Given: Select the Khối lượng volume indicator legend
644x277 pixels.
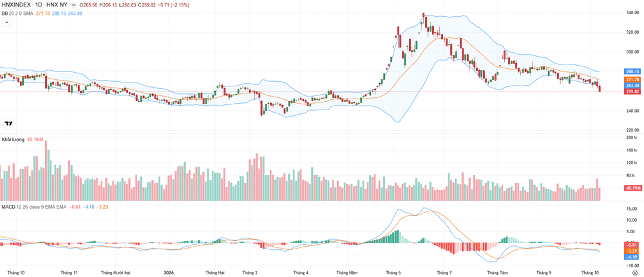Looking at the screenshot, I should click(13, 140).
